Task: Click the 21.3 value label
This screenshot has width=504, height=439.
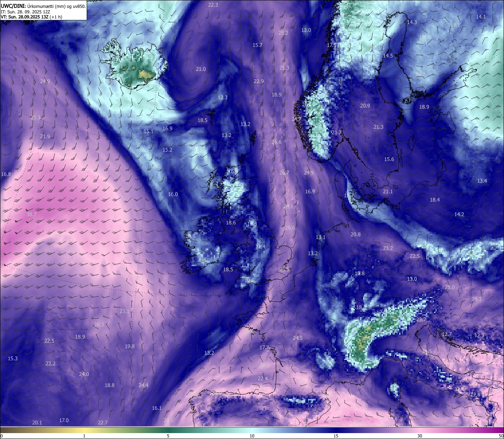Action: coord(378,127)
